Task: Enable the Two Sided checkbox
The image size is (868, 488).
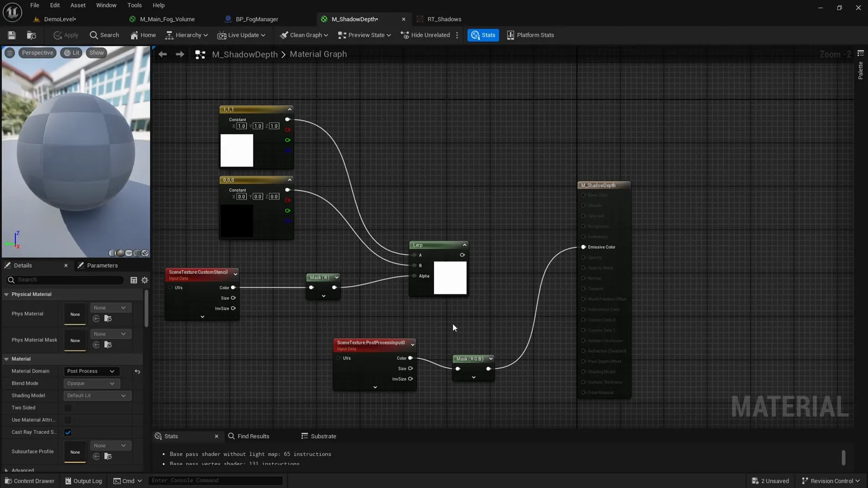Action: pyautogui.click(x=68, y=408)
